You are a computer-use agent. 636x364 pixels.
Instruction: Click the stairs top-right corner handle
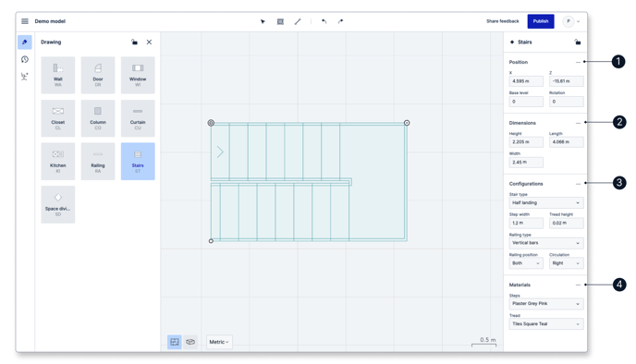point(407,123)
